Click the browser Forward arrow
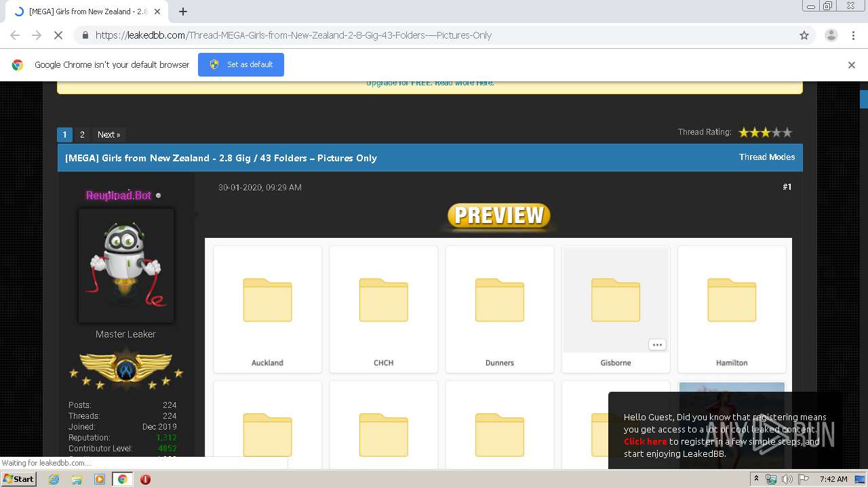Viewport: 868px width, 488px height. (x=37, y=35)
